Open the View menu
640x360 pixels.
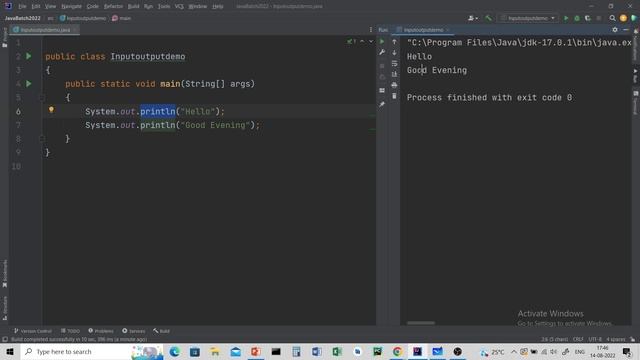[x=50, y=7]
